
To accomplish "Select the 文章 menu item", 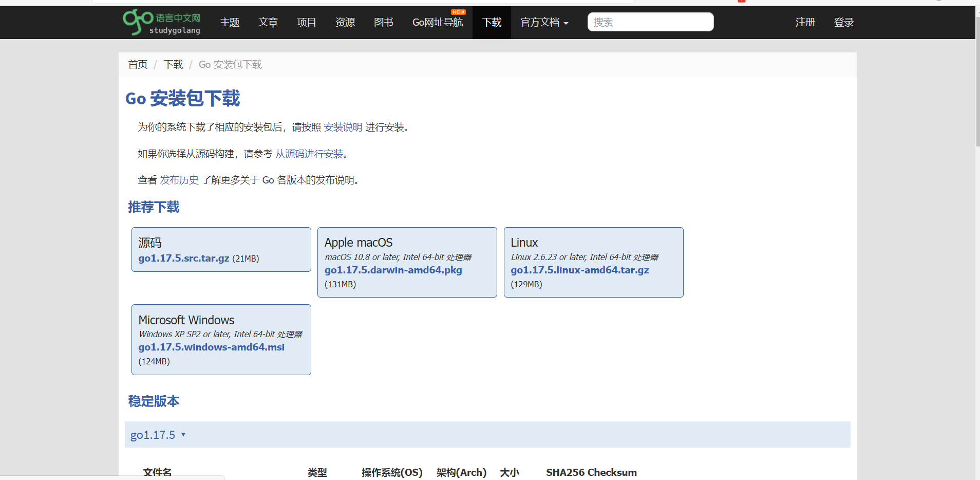I will coord(268,22).
